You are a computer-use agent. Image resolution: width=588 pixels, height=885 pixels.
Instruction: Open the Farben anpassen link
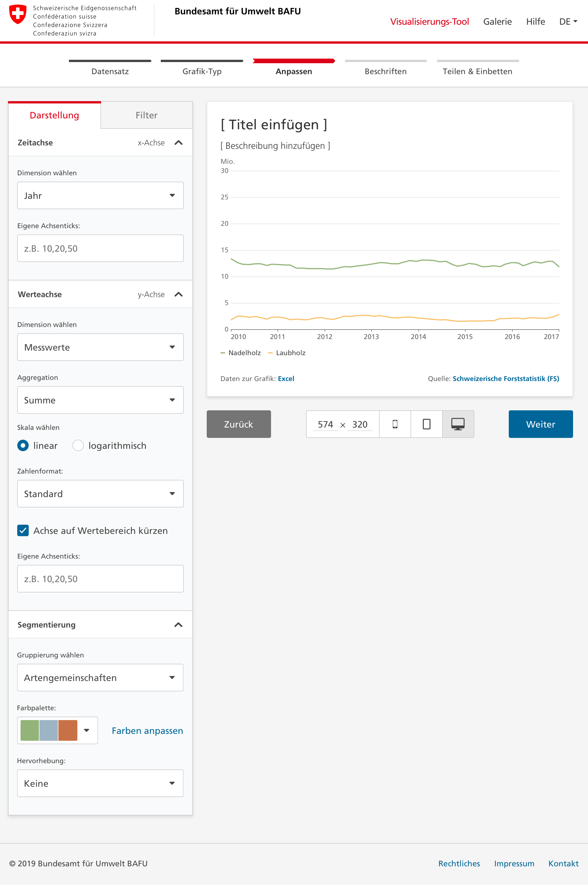[x=147, y=730]
